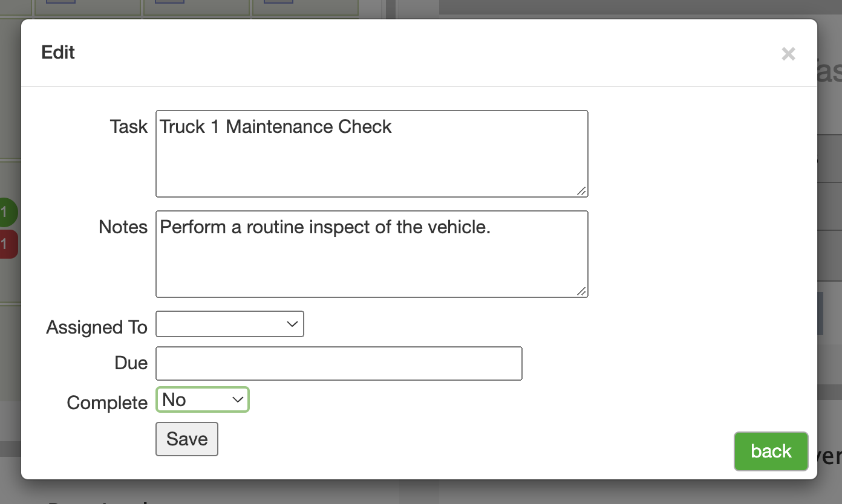Click the Notes field label
842x504 pixels.
[x=123, y=227]
